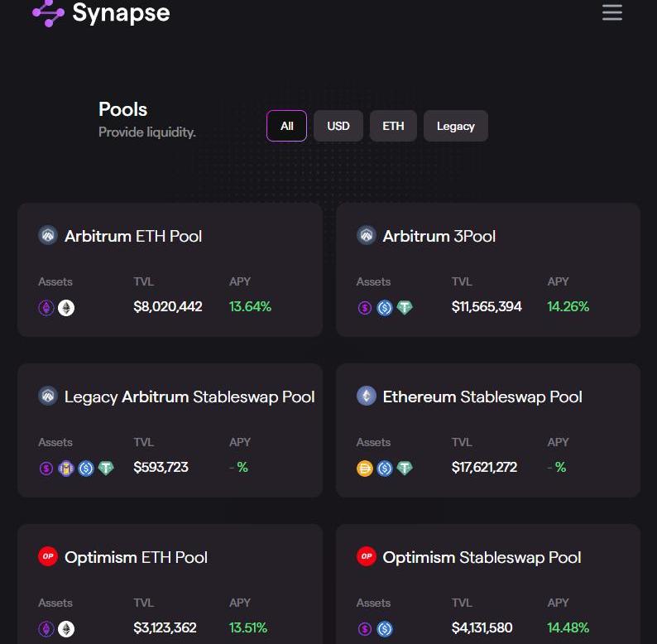Click DAI icon in Ethereum Stableswap Pool

[365, 469]
